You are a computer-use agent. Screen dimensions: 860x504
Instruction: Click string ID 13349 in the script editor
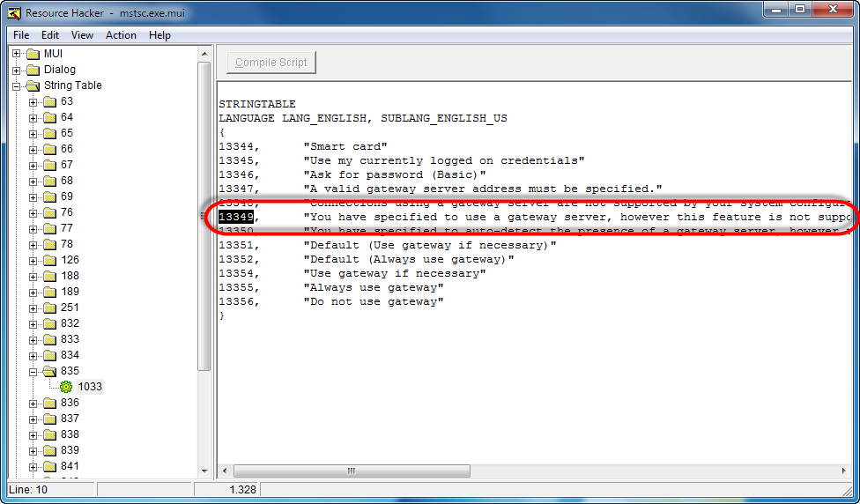(237, 217)
